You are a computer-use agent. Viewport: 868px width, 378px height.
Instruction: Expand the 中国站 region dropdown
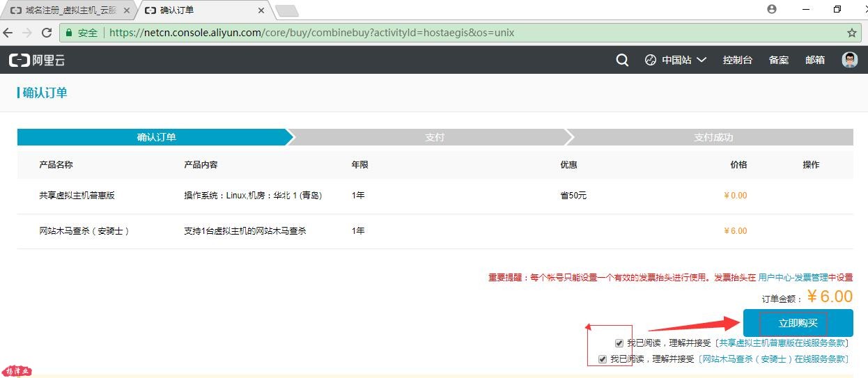click(676, 60)
